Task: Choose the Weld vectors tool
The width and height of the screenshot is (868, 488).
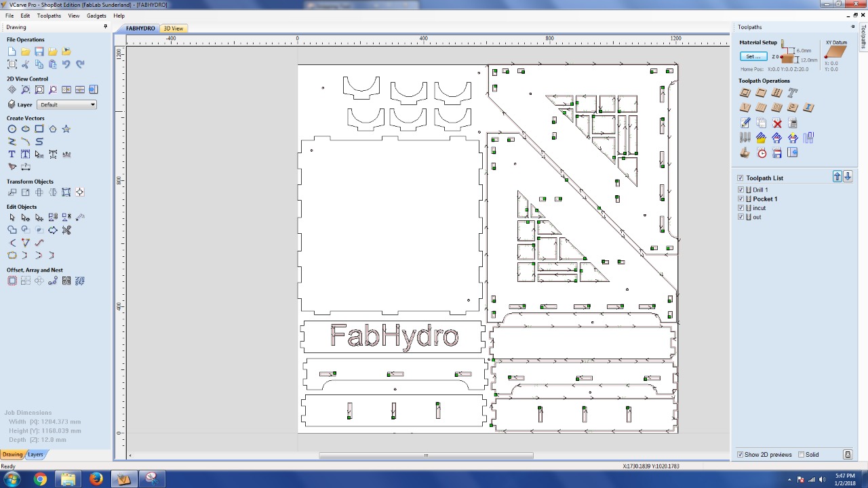Action: click(12, 230)
